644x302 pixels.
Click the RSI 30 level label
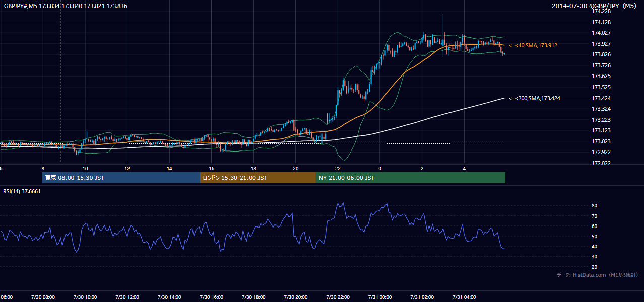click(x=594, y=257)
